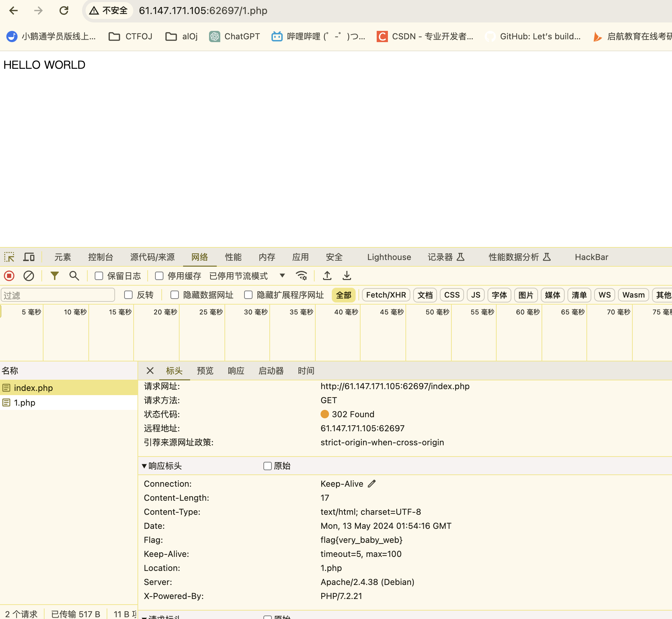Toggle device toolbar emulation

click(29, 257)
